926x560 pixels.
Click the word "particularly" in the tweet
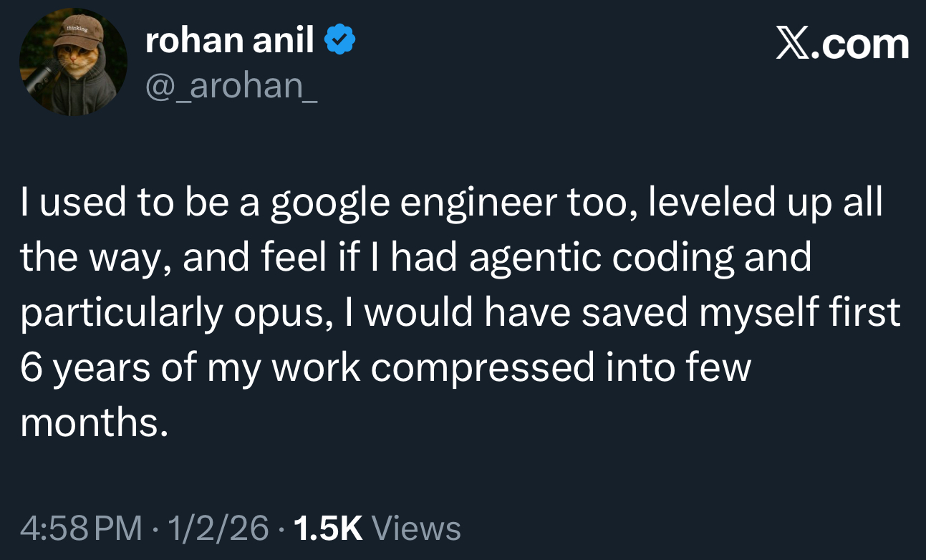click(x=121, y=314)
